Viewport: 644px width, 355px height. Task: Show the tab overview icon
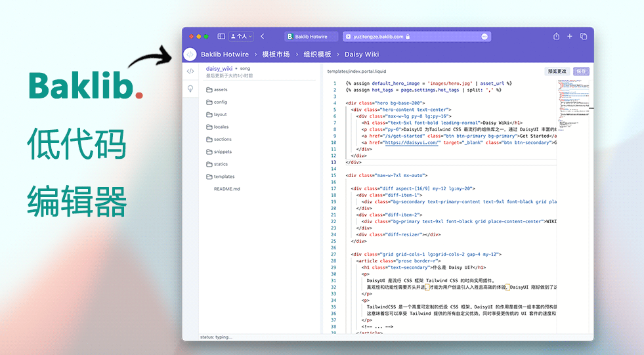pos(583,37)
